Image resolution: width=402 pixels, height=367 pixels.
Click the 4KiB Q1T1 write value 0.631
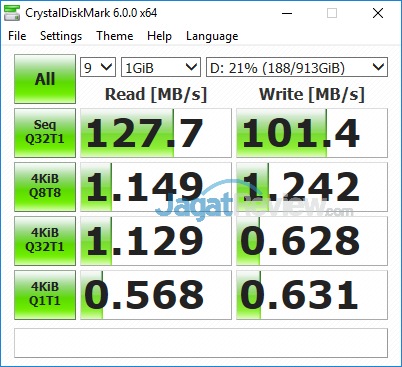(x=312, y=295)
